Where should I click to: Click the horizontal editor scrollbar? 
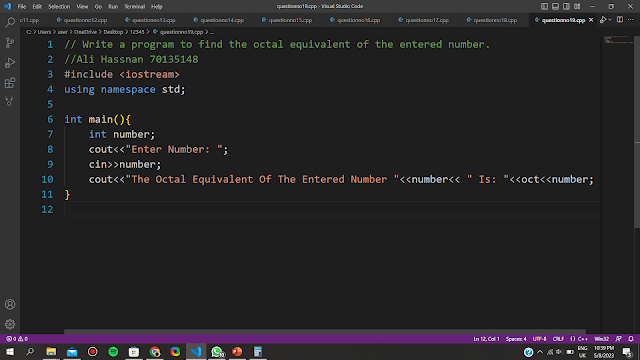325,332
